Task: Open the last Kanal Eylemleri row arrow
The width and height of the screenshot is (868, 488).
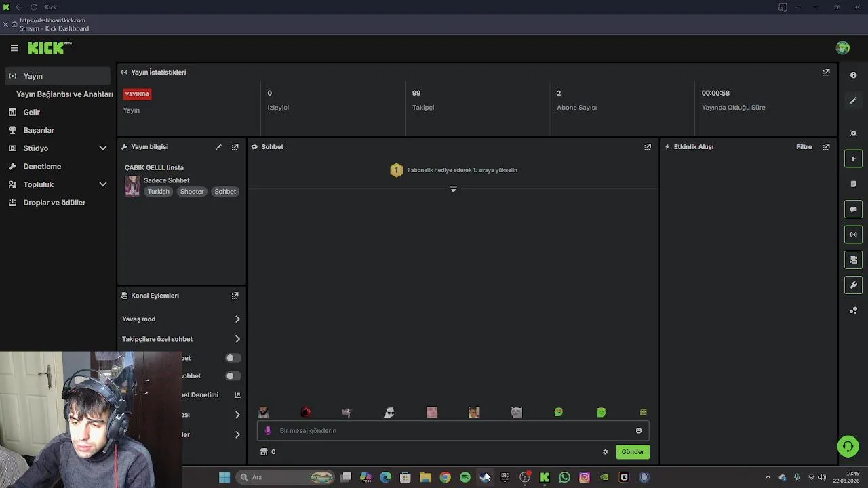Action: click(x=237, y=434)
